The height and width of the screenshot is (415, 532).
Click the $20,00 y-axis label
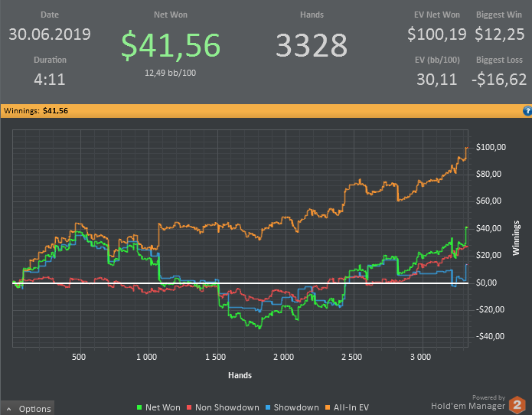(488, 255)
